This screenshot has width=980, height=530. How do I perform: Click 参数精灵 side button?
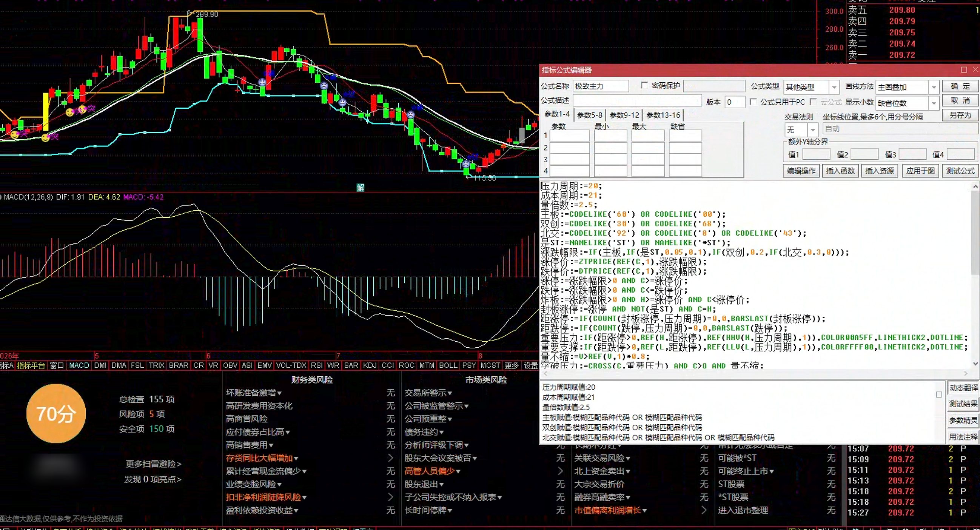(x=963, y=421)
